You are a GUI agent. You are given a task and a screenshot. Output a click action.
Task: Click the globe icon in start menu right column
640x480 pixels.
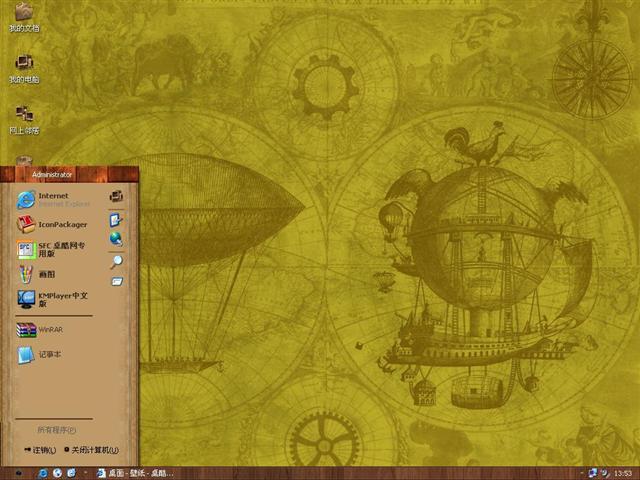pyautogui.click(x=116, y=239)
